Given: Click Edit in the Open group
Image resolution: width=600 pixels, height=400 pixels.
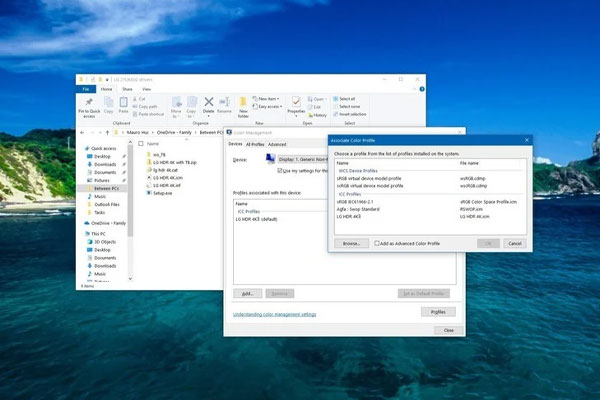Looking at the screenshot, I should click(315, 107).
